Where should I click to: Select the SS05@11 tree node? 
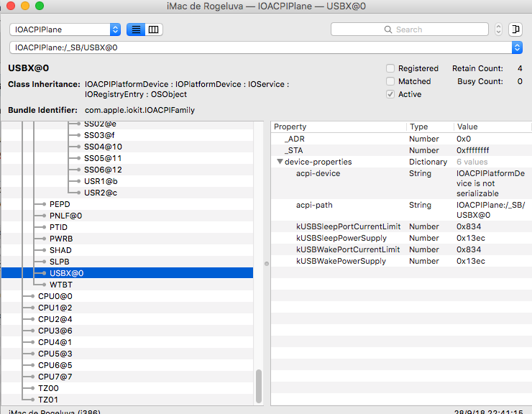tap(103, 158)
